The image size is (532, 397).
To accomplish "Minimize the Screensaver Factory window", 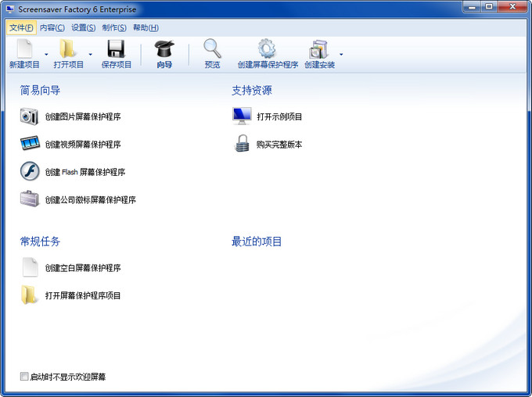I will pos(472,7).
